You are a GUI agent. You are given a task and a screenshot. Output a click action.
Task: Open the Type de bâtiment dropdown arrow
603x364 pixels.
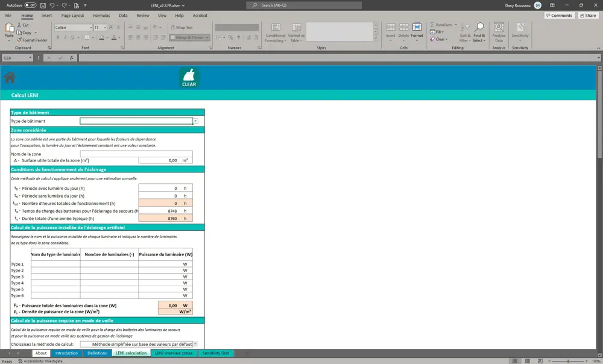point(195,121)
